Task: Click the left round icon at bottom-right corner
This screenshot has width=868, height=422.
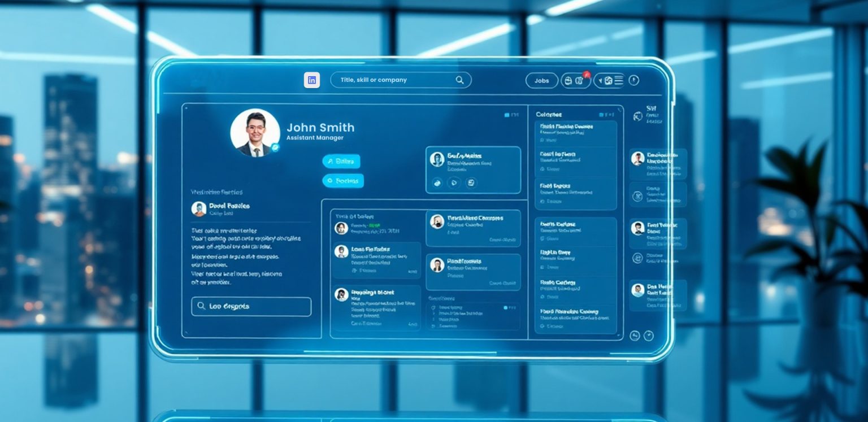Action: point(635,336)
